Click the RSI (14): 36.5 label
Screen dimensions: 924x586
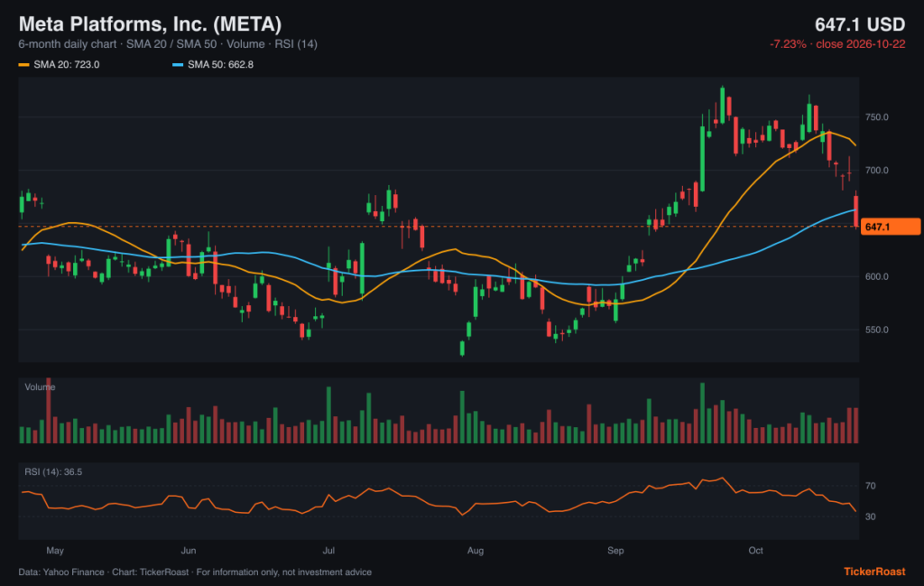53,472
